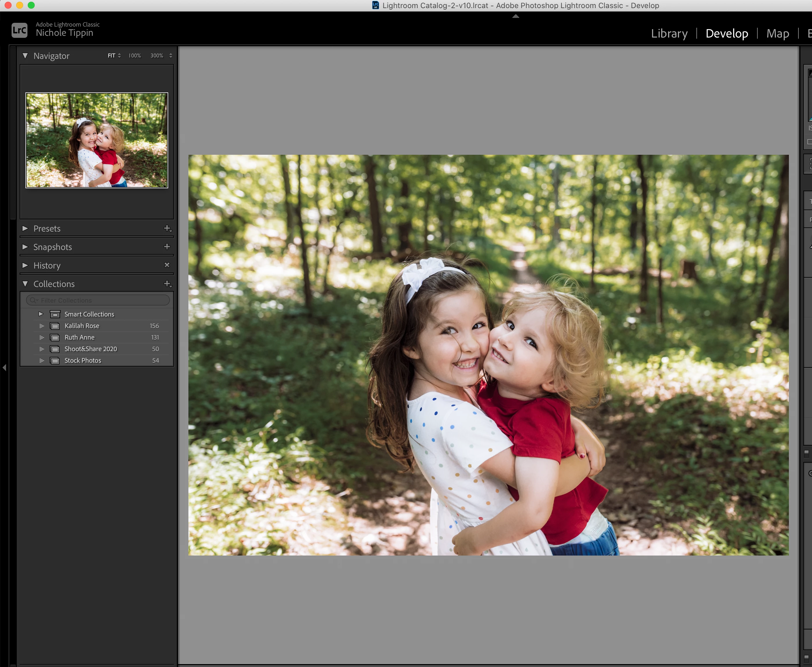
Task: Click the Navigator preview thumbnail
Action: [97, 140]
